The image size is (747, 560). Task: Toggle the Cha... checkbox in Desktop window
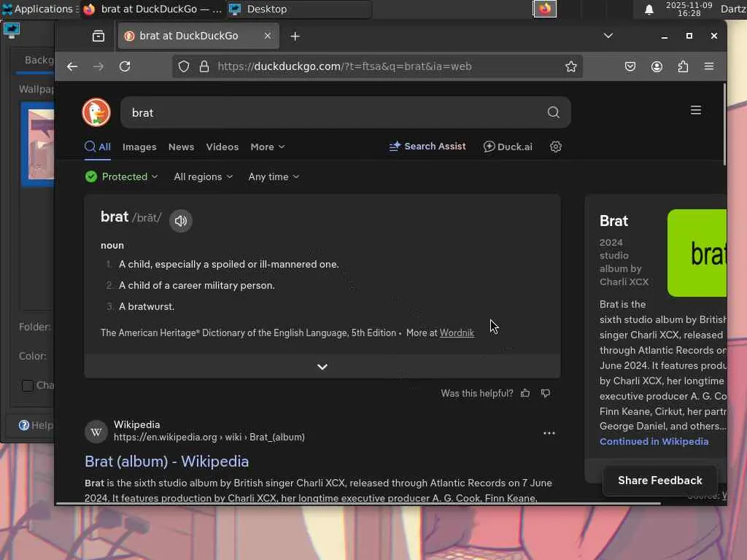click(27, 385)
